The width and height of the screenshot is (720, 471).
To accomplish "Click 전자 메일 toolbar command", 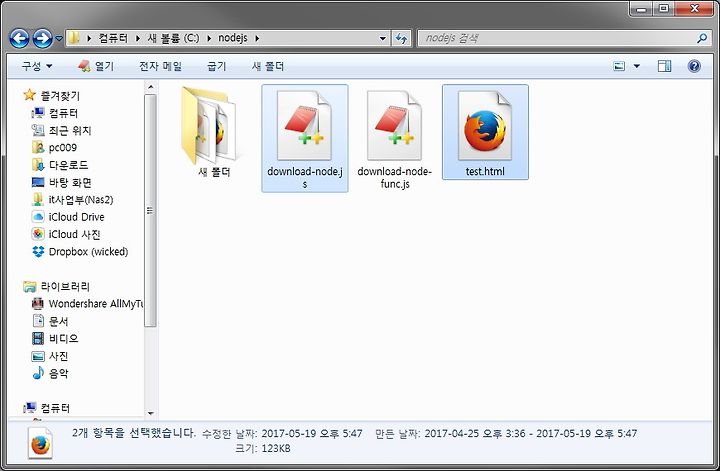I will 160,66.
